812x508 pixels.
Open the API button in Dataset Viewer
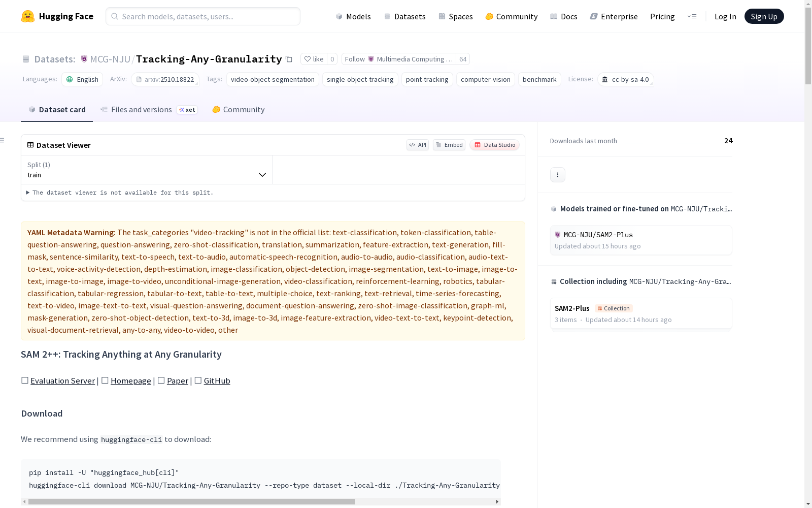tap(418, 145)
